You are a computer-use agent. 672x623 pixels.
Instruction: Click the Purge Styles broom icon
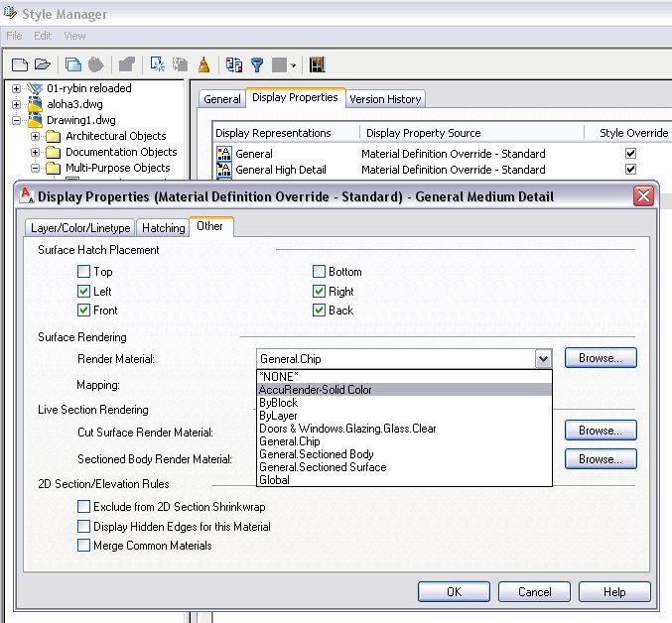tap(203, 64)
